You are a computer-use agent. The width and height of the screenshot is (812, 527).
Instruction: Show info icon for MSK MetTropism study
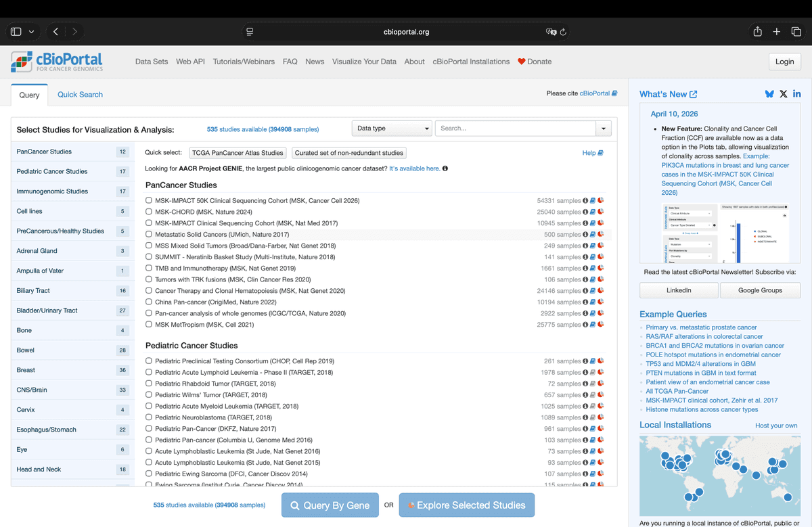[586, 325]
